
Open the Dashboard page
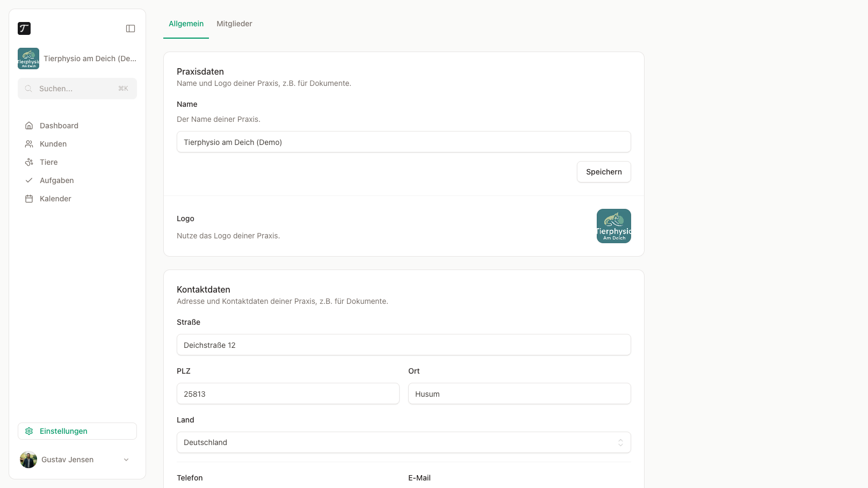[x=77, y=126]
